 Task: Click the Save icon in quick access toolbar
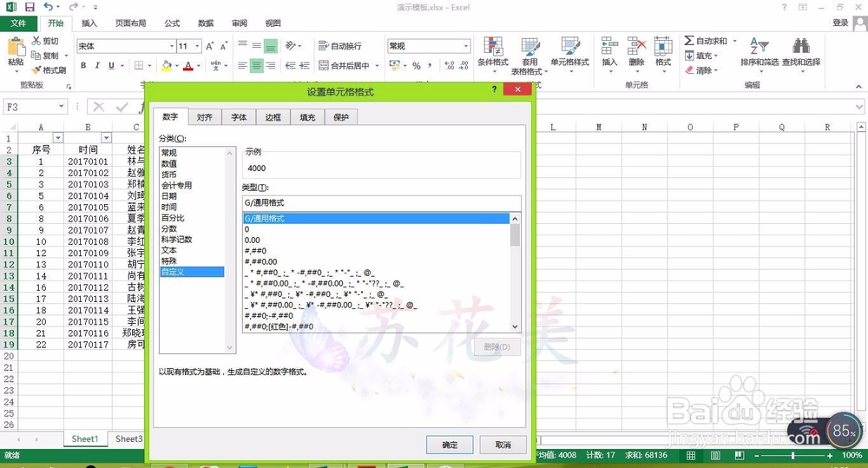click(x=30, y=7)
